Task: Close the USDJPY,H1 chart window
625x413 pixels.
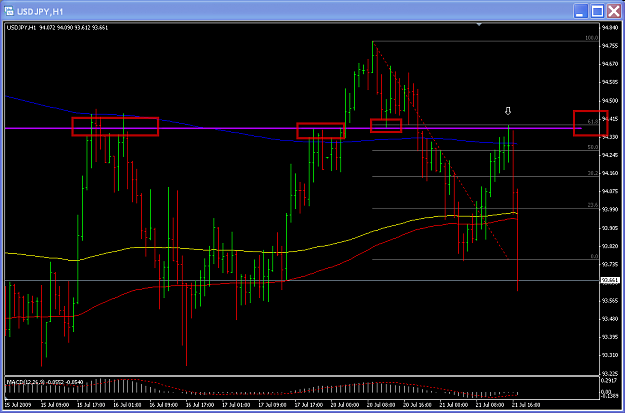Action: 614,11
